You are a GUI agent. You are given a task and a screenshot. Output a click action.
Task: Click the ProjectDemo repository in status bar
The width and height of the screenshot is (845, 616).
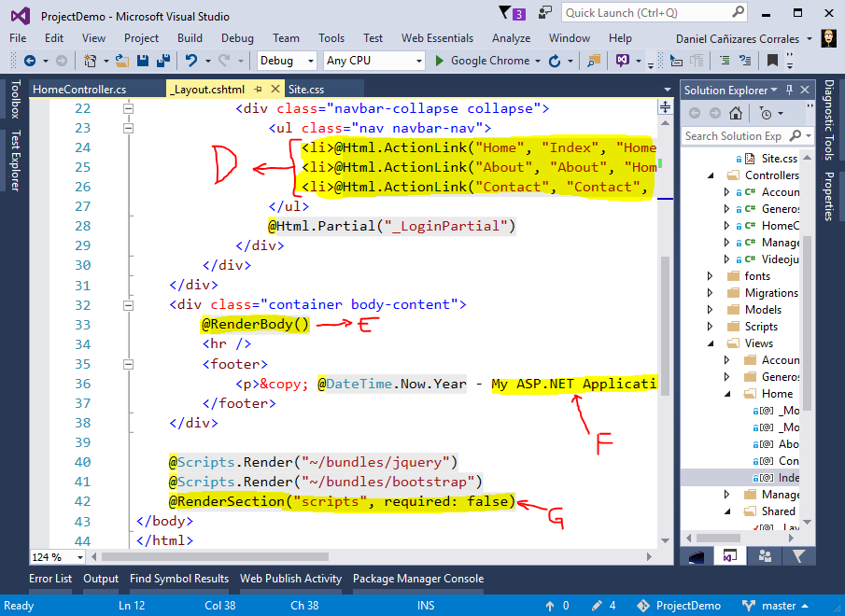tap(680, 606)
